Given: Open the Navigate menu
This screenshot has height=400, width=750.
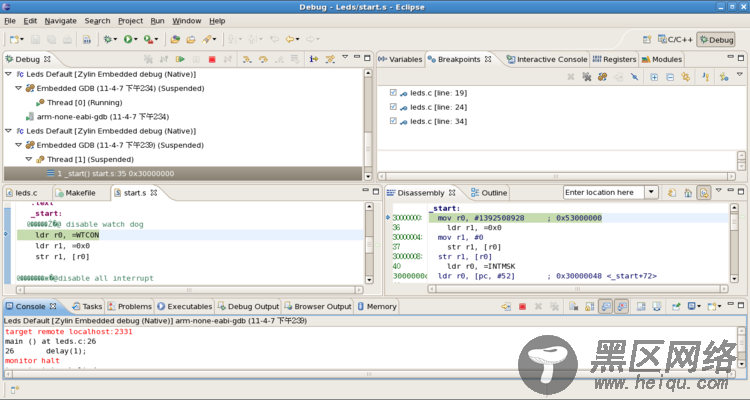Looking at the screenshot, I should [61, 21].
